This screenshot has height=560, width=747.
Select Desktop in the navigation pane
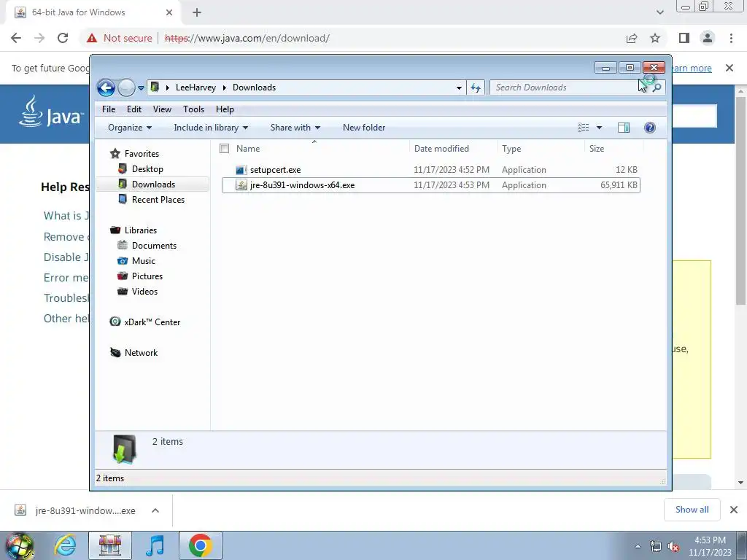[147, 169]
